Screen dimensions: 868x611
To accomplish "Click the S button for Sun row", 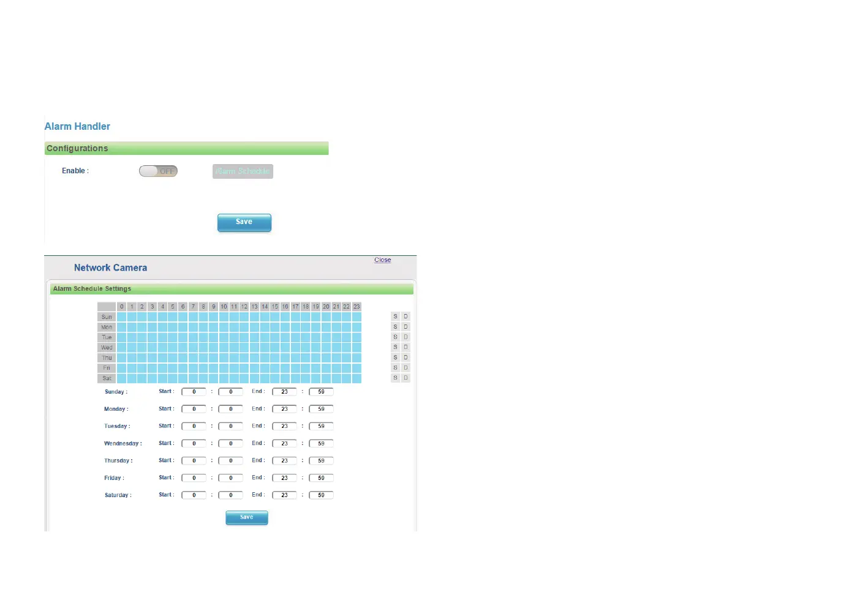I will pos(395,317).
